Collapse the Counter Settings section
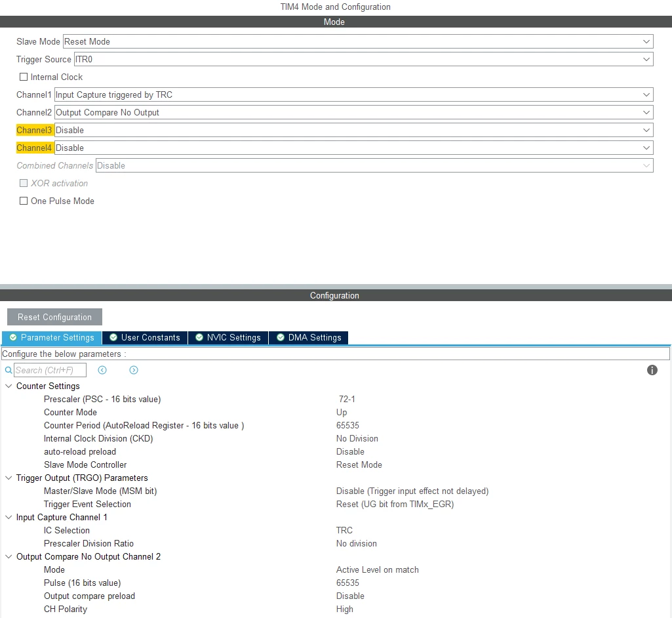The image size is (672, 618). 9,386
